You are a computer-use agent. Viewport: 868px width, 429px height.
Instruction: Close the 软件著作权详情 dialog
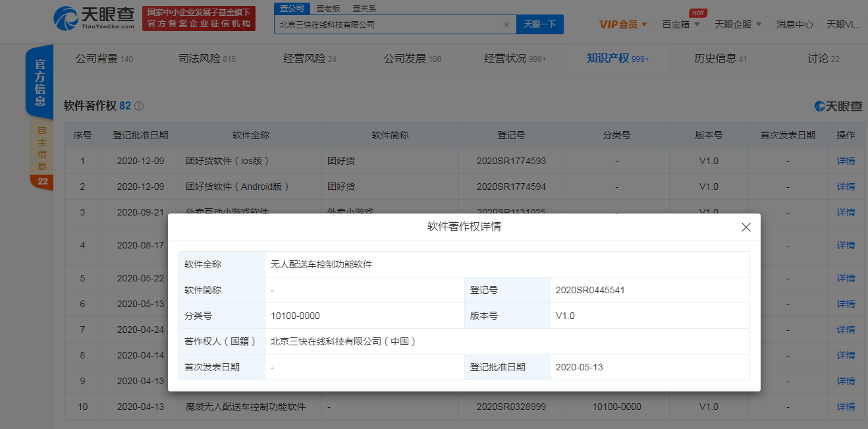click(x=746, y=227)
